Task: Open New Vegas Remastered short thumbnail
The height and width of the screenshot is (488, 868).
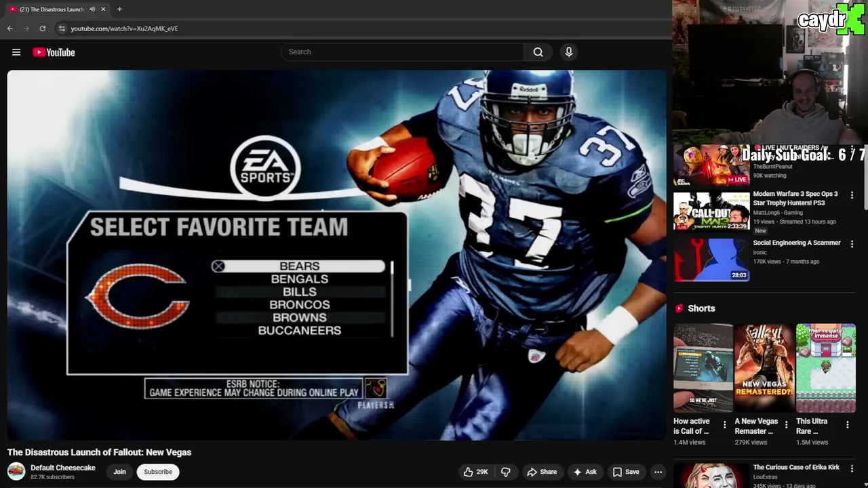Action: click(x=764, y=368)
